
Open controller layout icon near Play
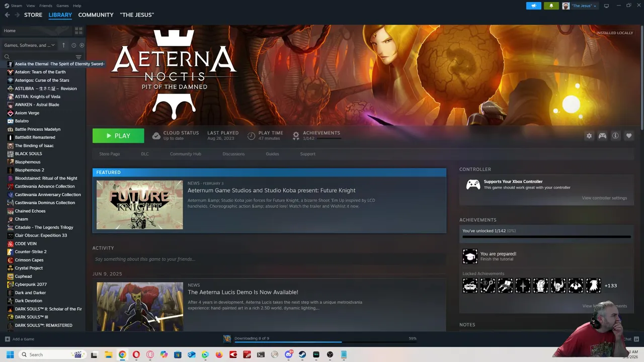coord(602,136)
